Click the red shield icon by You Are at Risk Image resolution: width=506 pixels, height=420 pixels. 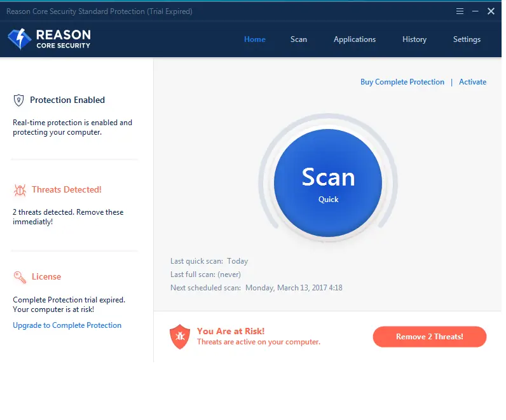coord(180,337)
